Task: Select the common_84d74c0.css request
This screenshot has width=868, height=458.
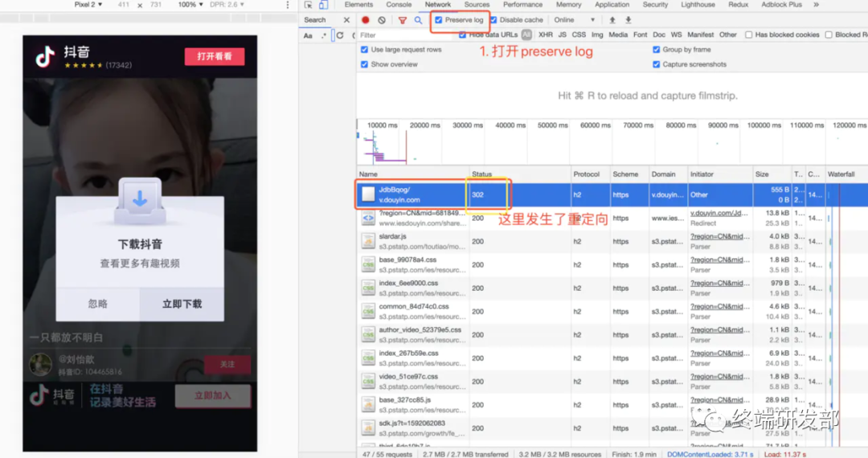Action: (612, 312)
